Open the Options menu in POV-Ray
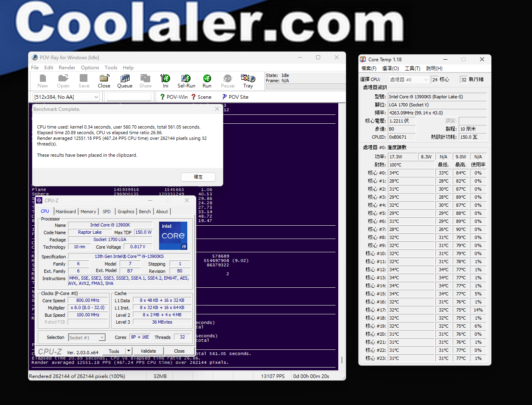The height and width of the screenshot is (405, 532). (90, 68)
